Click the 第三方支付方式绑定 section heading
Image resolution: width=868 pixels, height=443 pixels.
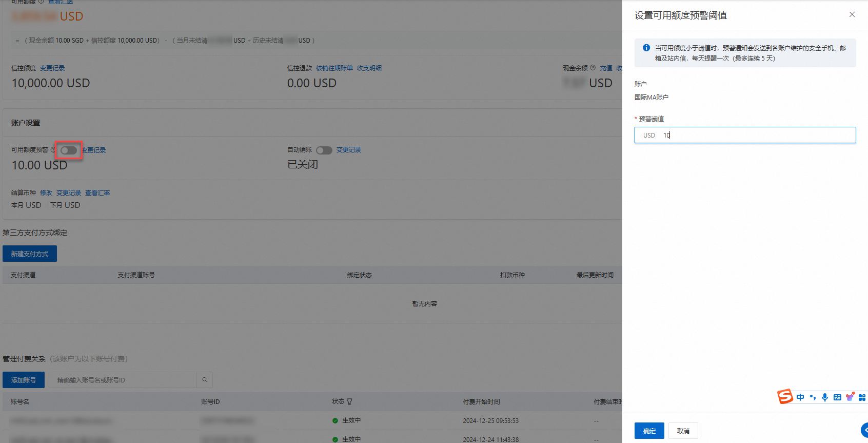[x=35, y=233]
